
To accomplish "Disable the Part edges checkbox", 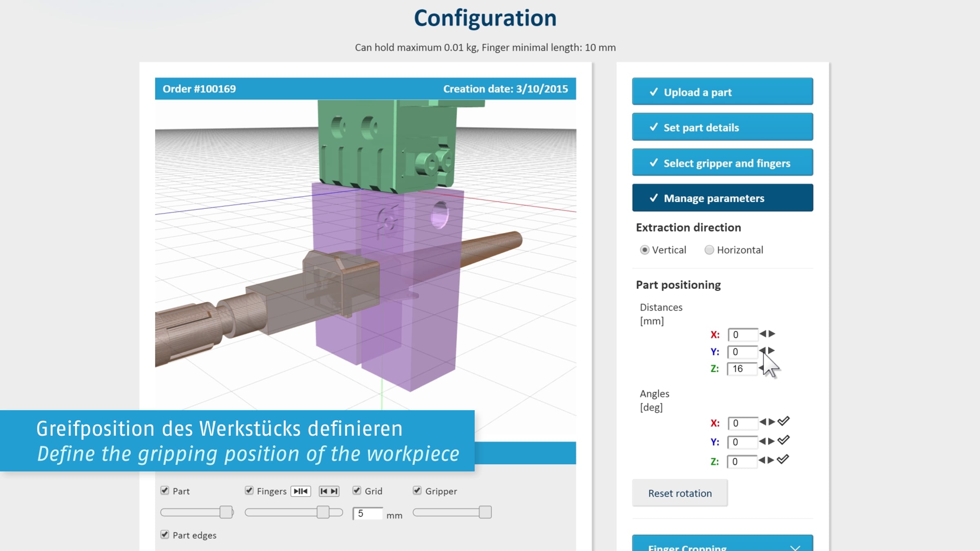I will (165, 535).
